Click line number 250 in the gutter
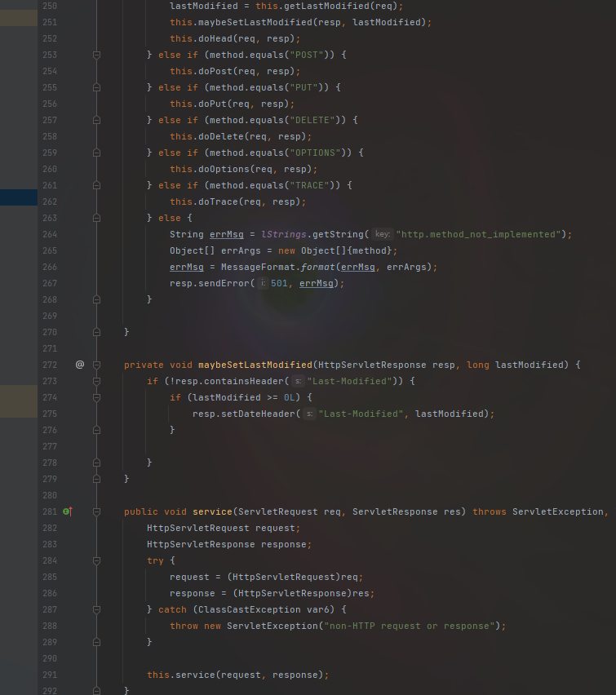Image resolution: width=616 pixels, height=695 pixels. pos(50,6)
